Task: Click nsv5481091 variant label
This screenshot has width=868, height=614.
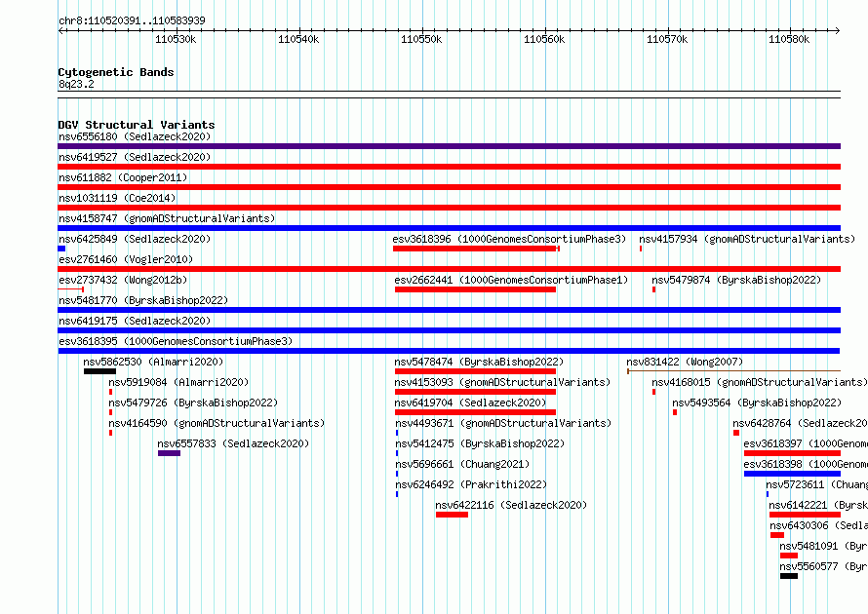Action: (x=824, y=546)
